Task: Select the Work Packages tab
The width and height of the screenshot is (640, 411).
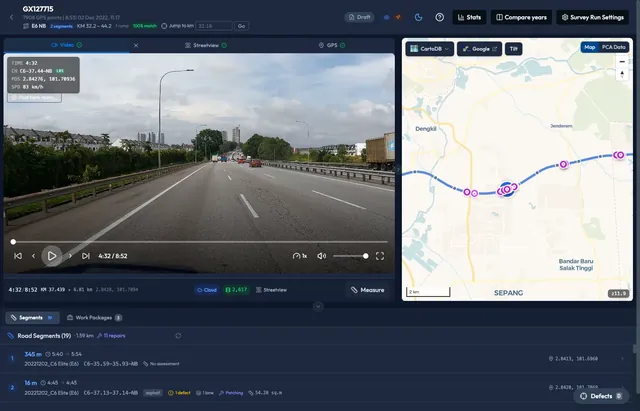Action: (94, 318)
